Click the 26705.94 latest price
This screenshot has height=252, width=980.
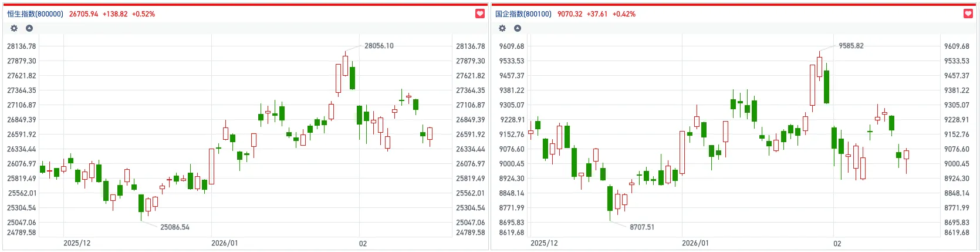(84, 14)
